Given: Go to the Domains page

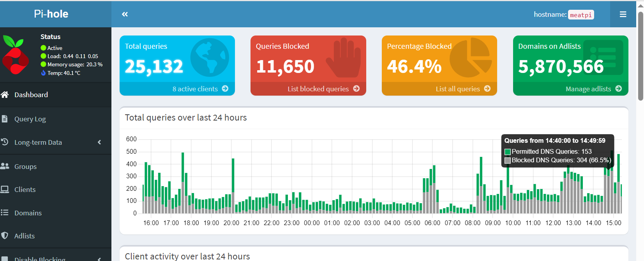Looking at the screenshot, I should point(28,213).
